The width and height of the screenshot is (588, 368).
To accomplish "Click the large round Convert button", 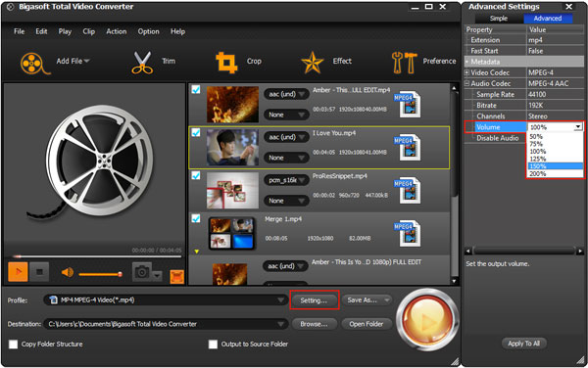I will pyautogui.click(x=427, y=319).
